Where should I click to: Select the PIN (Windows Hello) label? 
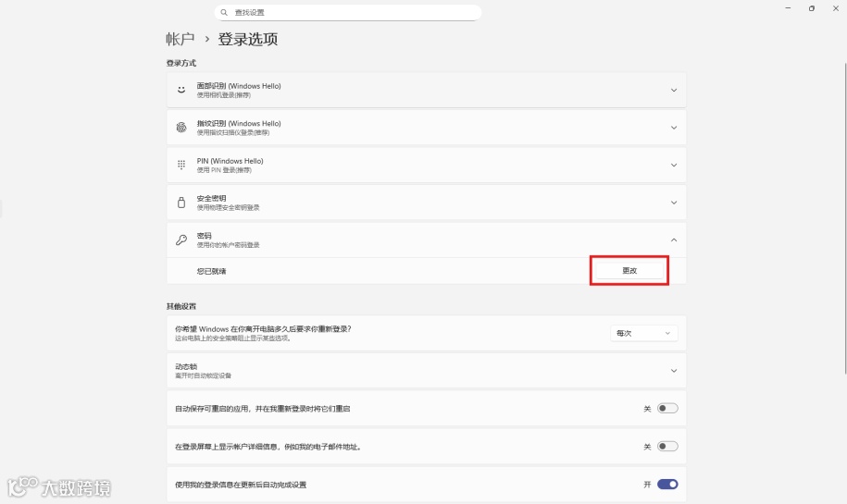230,161
